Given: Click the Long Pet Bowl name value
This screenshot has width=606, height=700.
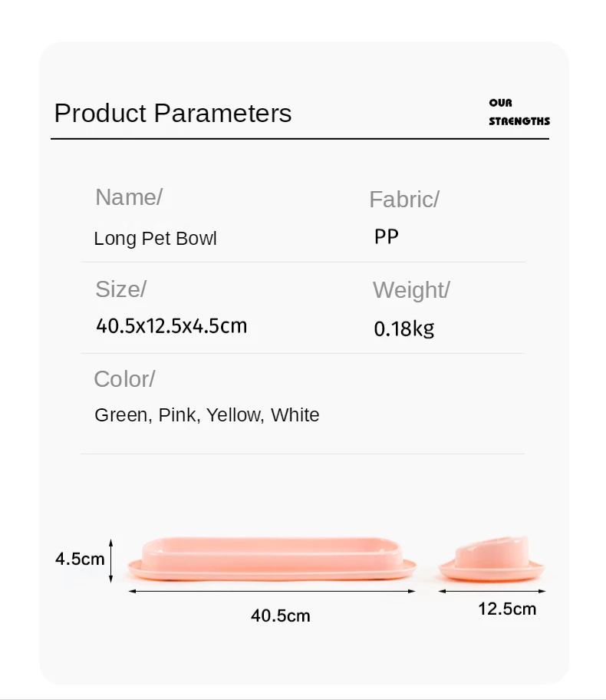Looking at the screenshot, I should coord(155,239).
